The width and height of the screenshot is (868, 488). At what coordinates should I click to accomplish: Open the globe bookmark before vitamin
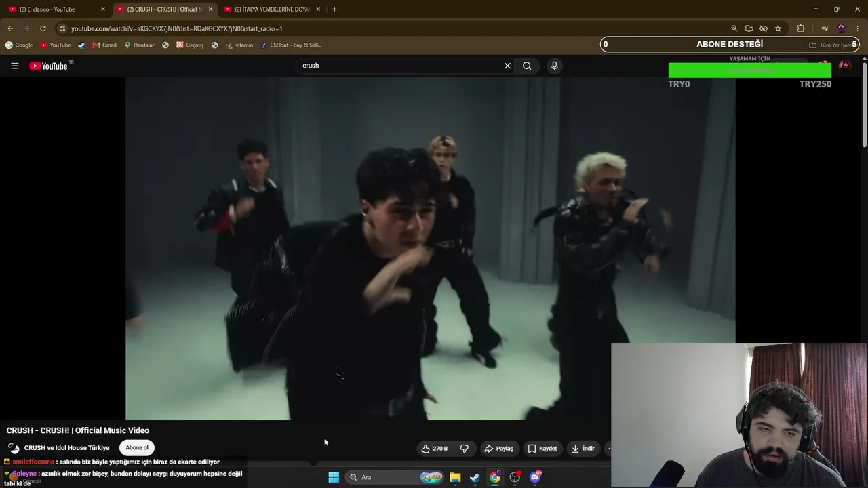click(x=214, y=45)
